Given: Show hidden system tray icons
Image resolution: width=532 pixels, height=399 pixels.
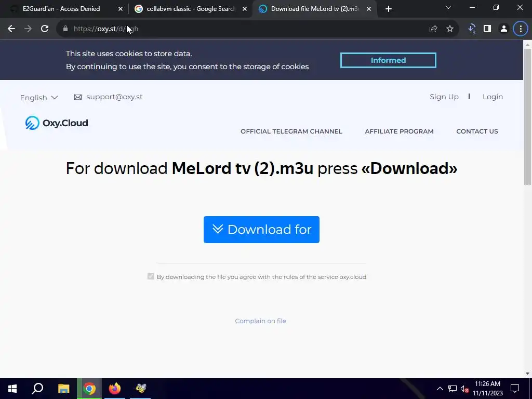Looking at the screenshot, I should (x=440, y=389).
